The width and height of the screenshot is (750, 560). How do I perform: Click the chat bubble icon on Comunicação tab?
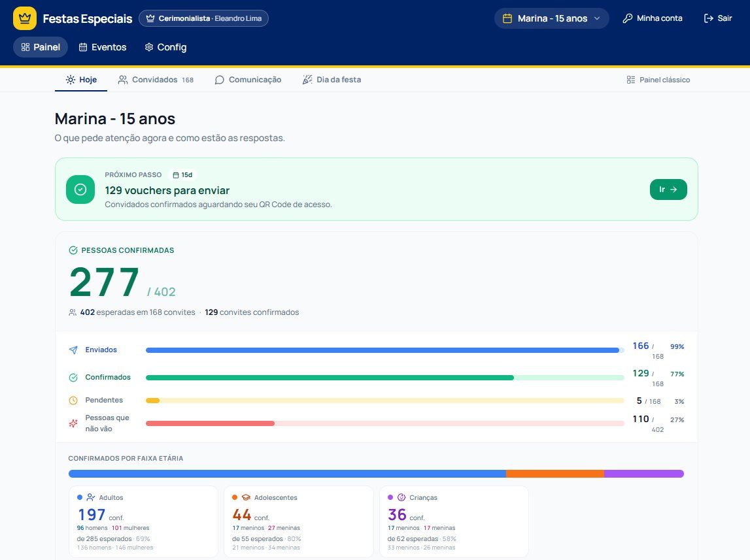tap(220, 80)
